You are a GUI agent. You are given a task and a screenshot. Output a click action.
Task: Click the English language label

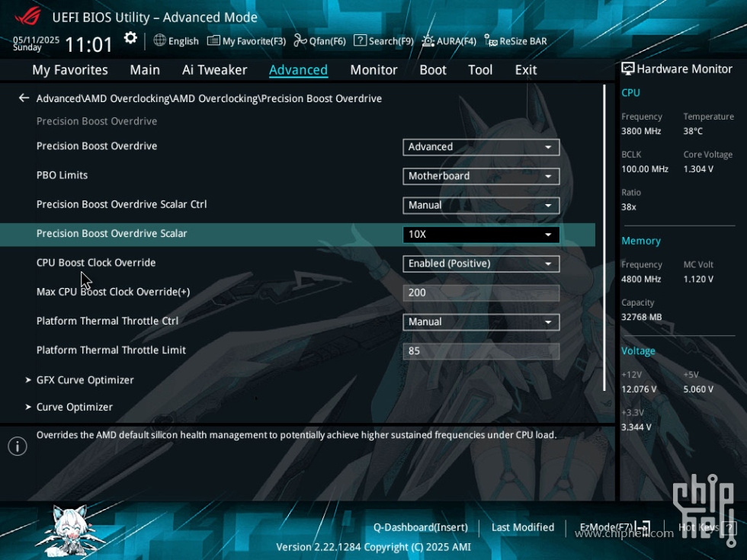pyautogui.click(x=184, y=41)
